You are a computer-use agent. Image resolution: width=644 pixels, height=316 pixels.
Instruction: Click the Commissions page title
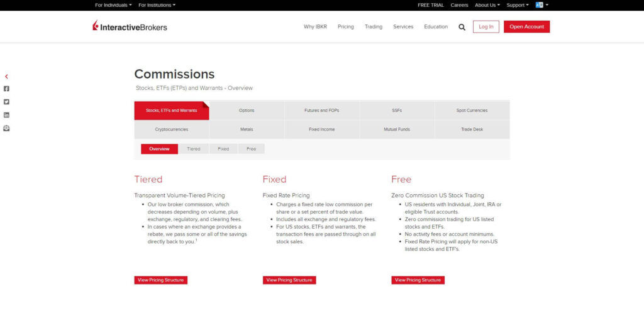174,74
